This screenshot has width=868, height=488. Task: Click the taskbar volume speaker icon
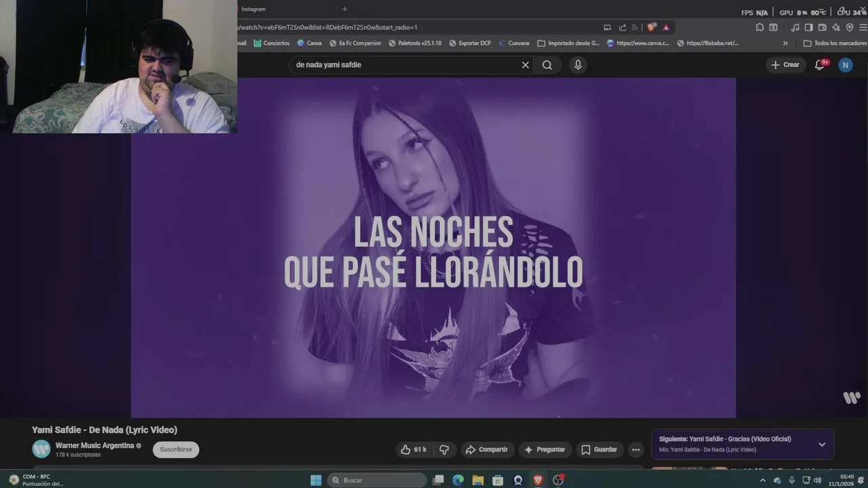[817, 480]
